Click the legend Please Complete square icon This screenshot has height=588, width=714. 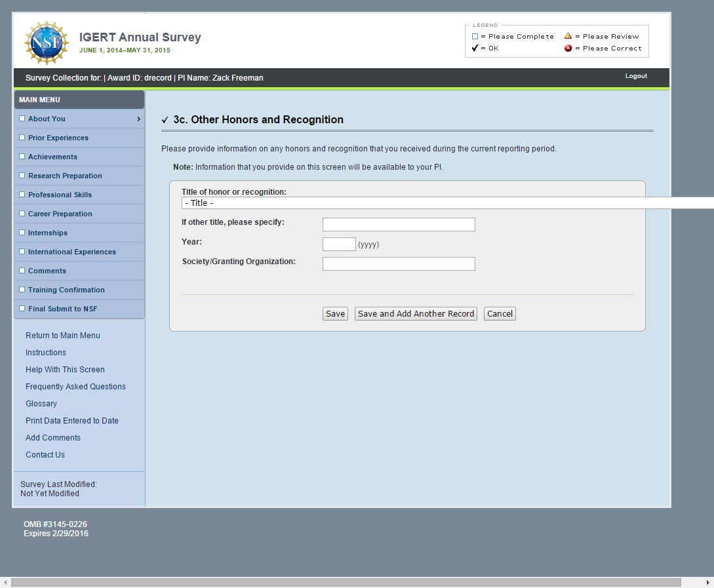(475, 37)
